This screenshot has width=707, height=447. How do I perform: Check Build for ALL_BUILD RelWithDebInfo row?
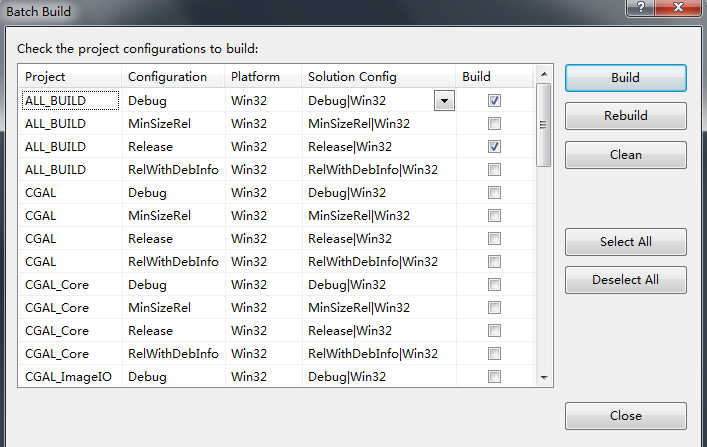(x=494, y=170)
